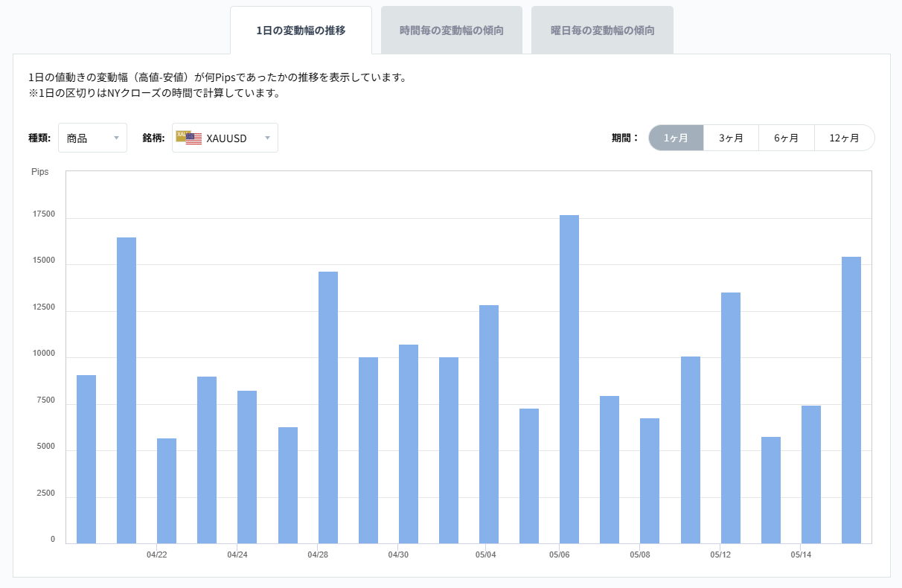Select the 6ヶ月 period option
902x588 pixels.
tap(786, 138)
